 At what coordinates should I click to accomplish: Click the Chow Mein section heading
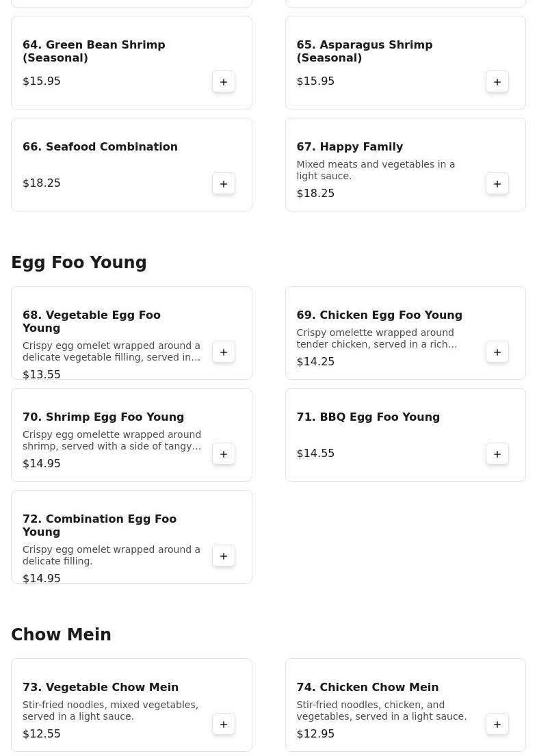pyautogui.click(x=61, y=635)
